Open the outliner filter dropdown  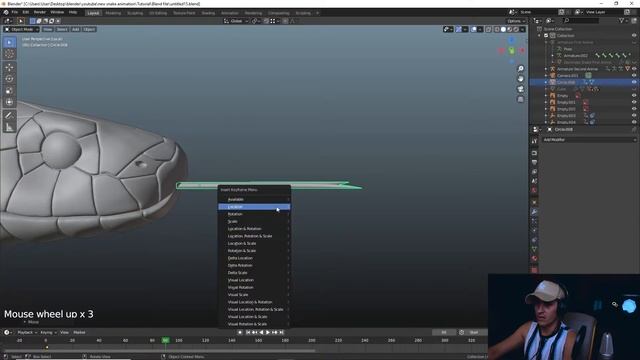(623, 20)
